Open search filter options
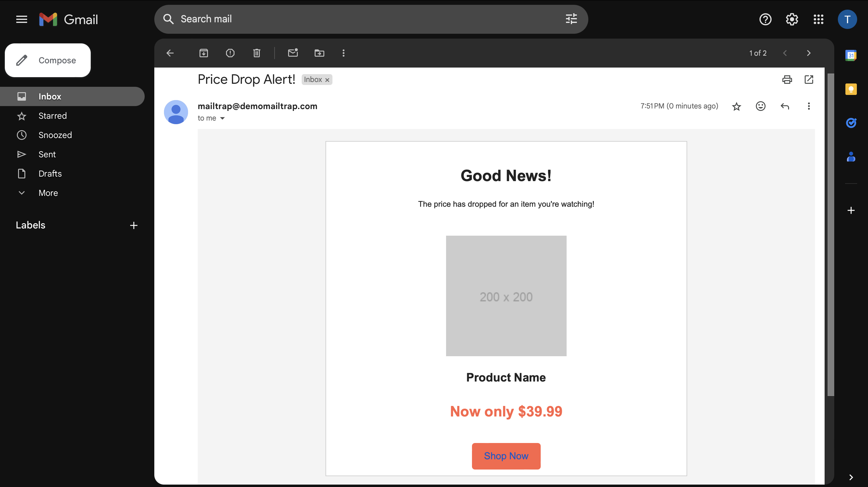Viewport: 868px width, 487px height. 571,19
